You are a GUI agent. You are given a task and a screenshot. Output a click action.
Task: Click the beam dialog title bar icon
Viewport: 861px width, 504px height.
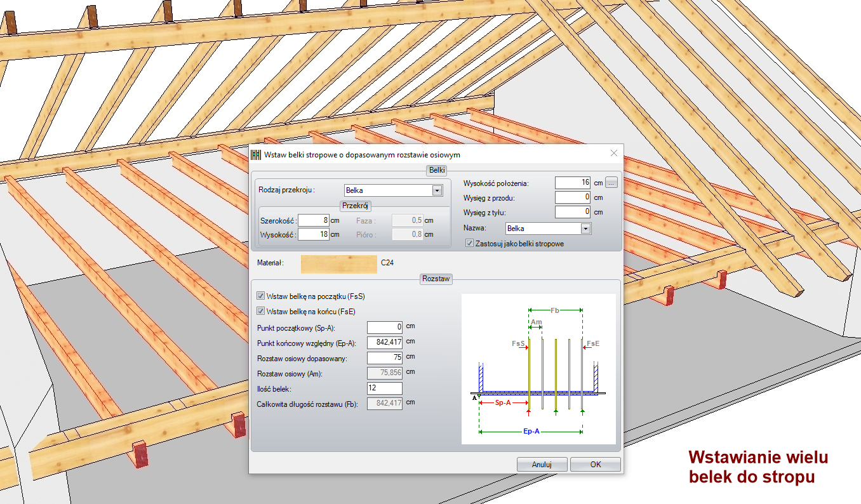coord(257,154)
